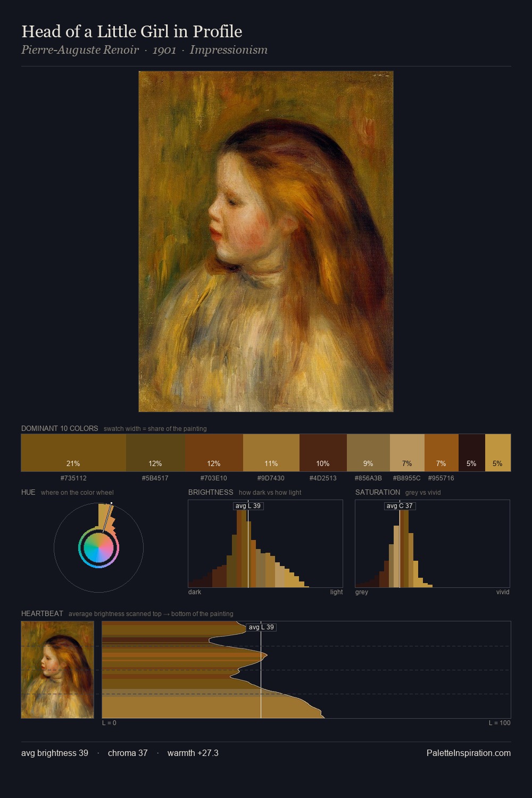The height and width of the screenshot is (798, 532).
Task: Select the dark 5% swatch
Action: coord(471,453)
